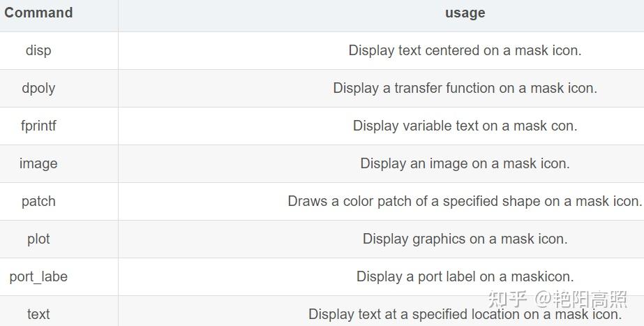Select the "Display a port label" description
This screenshot has width=644, height=326.
(x=465, y=276)
